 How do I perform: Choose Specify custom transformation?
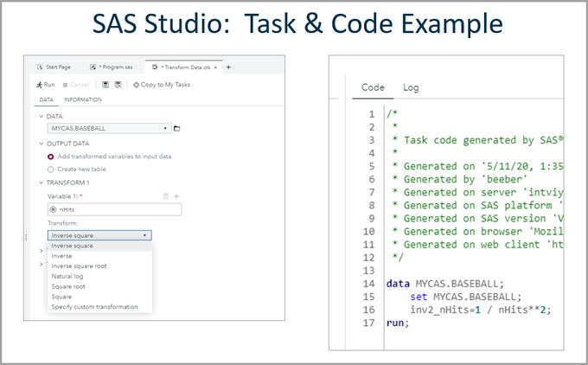point(99,307)
